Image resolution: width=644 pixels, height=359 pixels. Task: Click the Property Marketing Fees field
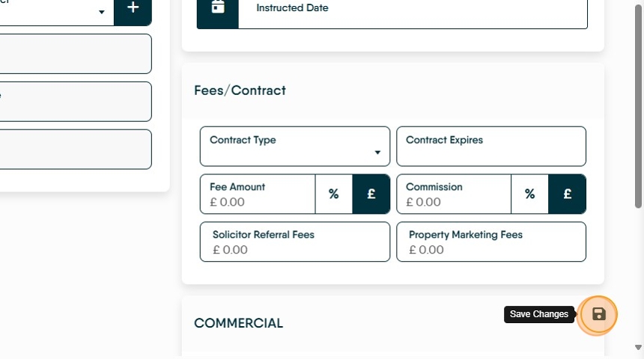490,242
